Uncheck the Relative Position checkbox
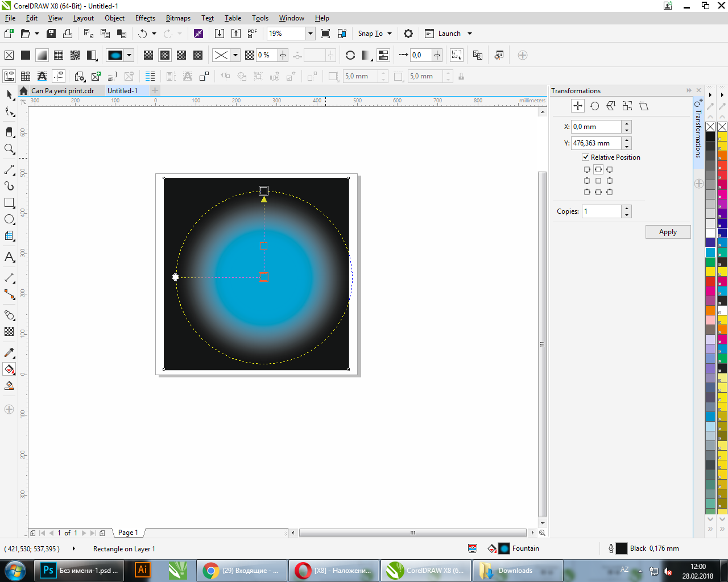The image size is (728, 582). (x=586, y=157)
